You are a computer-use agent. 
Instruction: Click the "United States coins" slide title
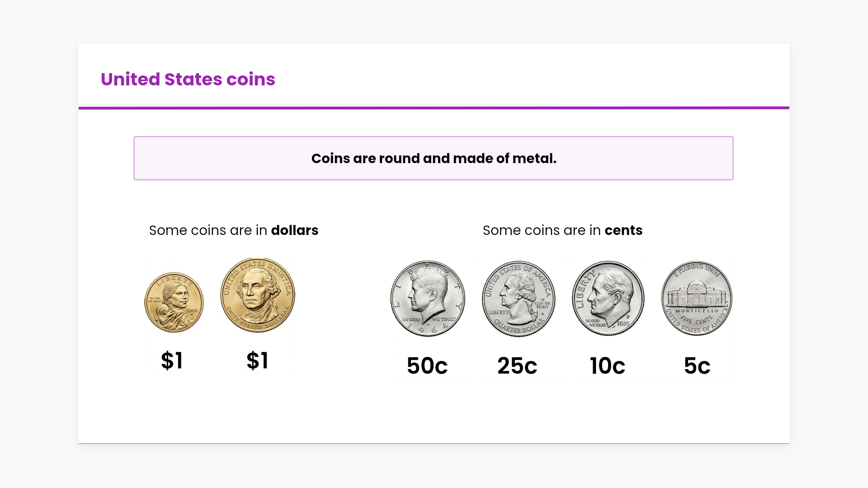pyautogui.click(x=188, y=79)
